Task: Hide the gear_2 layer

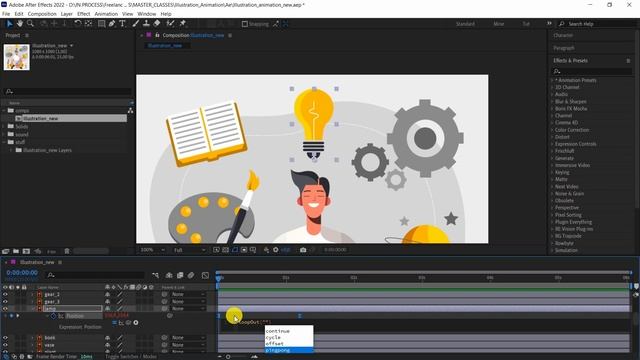Action: click(x=5, y=294)
